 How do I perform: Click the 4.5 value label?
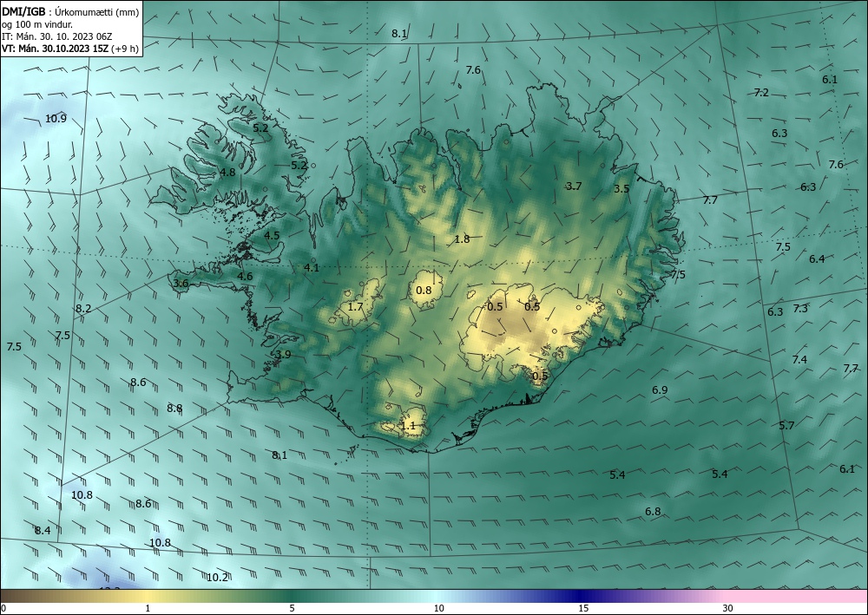(272, 235)
